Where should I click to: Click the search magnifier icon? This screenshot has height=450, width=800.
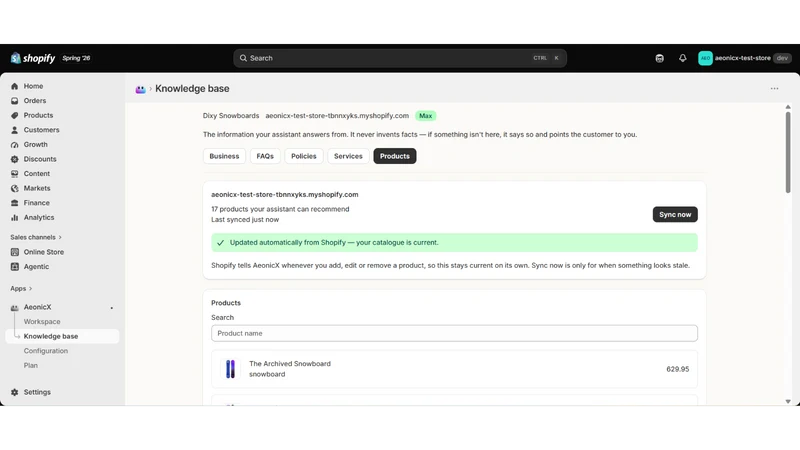tap(243, 58)
